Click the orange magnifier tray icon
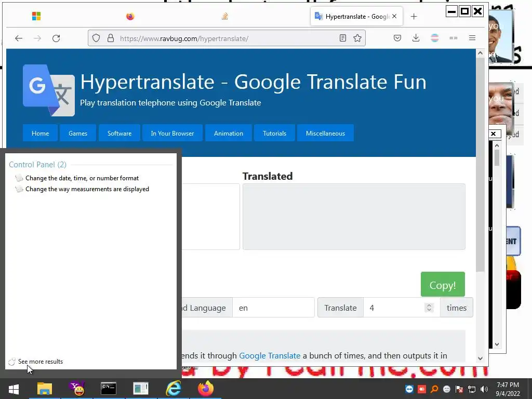Image resolution: width=532 pixels, height=399 pixels. pos(434,389)
